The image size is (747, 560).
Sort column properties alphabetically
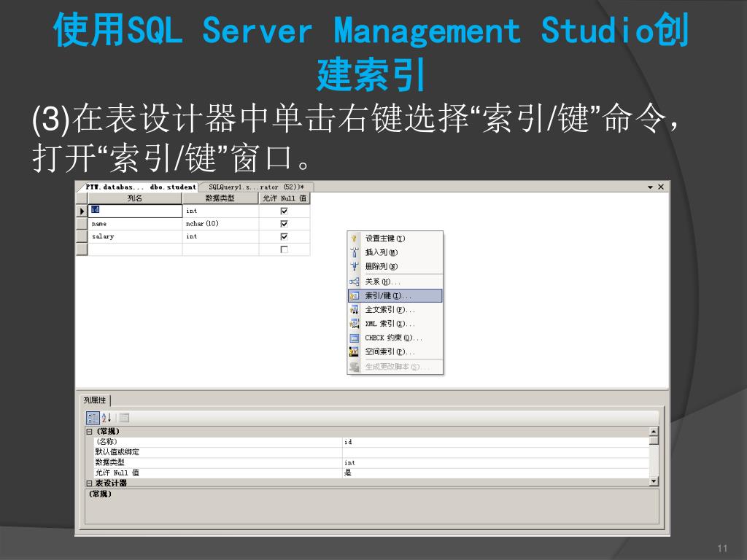click(107, 418)
